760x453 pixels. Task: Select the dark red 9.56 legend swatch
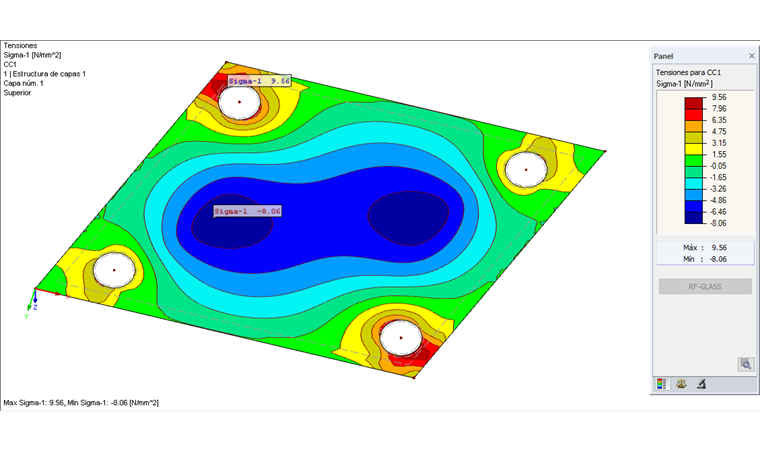click(x=694, y=103)
